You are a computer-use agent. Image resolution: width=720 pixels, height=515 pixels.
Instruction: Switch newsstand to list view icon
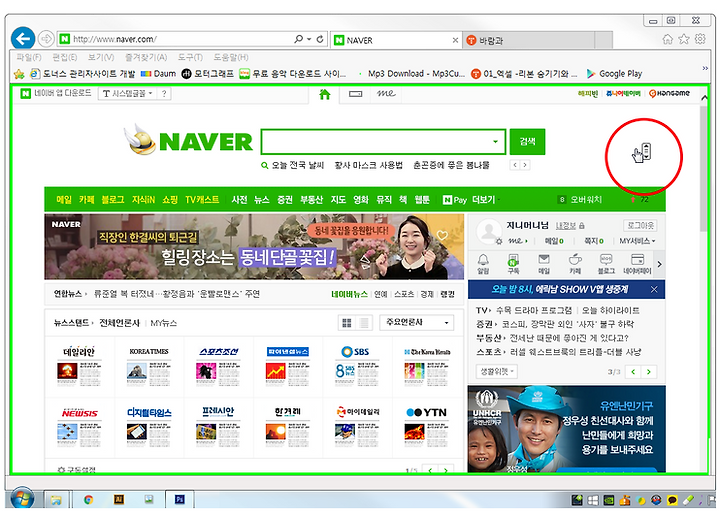click(364, 323)
